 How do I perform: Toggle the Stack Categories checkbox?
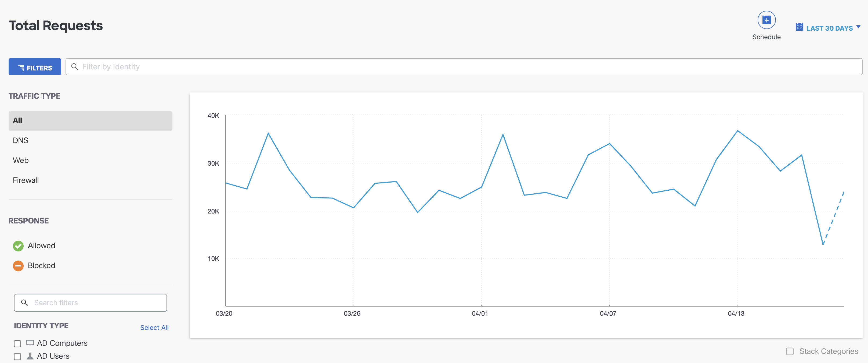point(790,351)
